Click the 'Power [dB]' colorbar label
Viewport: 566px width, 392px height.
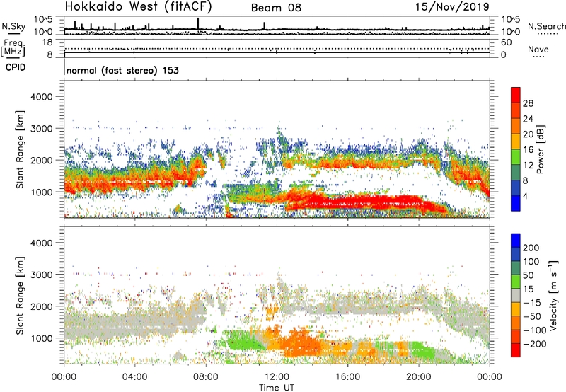click(x=540, y=149)
